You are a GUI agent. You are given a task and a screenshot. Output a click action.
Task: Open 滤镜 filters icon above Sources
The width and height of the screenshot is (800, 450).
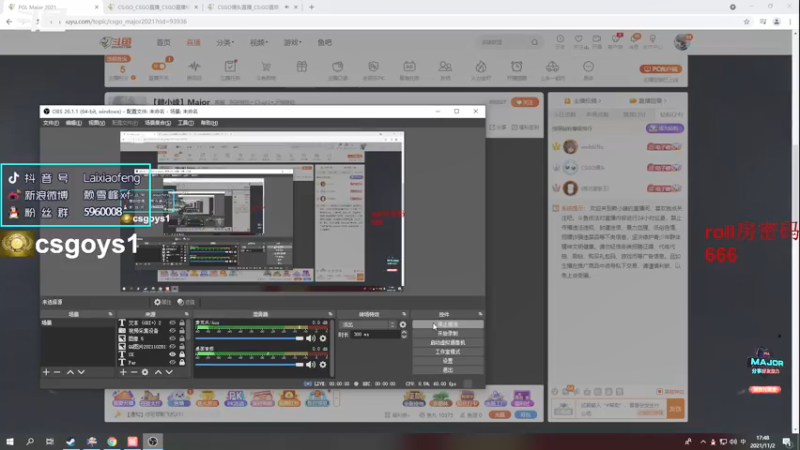186,302
